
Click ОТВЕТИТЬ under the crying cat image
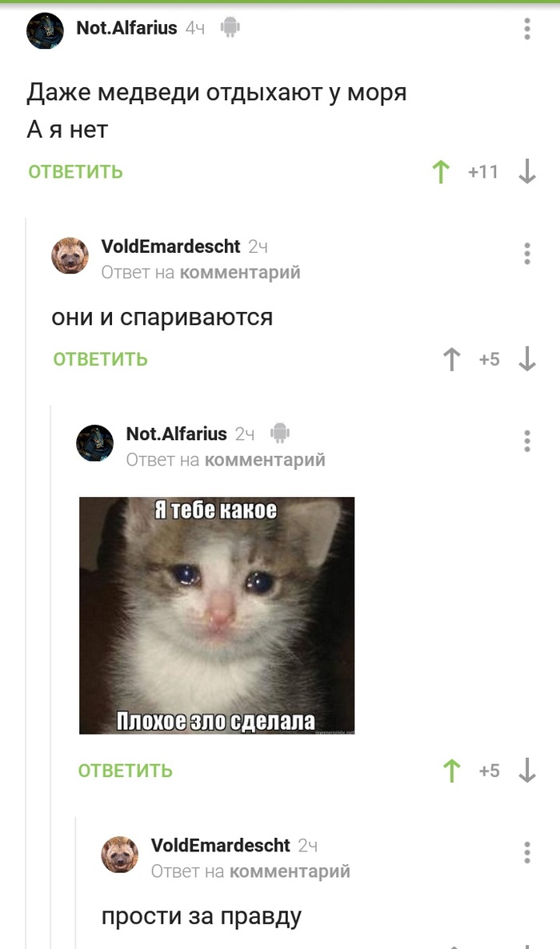coord(126,771)
